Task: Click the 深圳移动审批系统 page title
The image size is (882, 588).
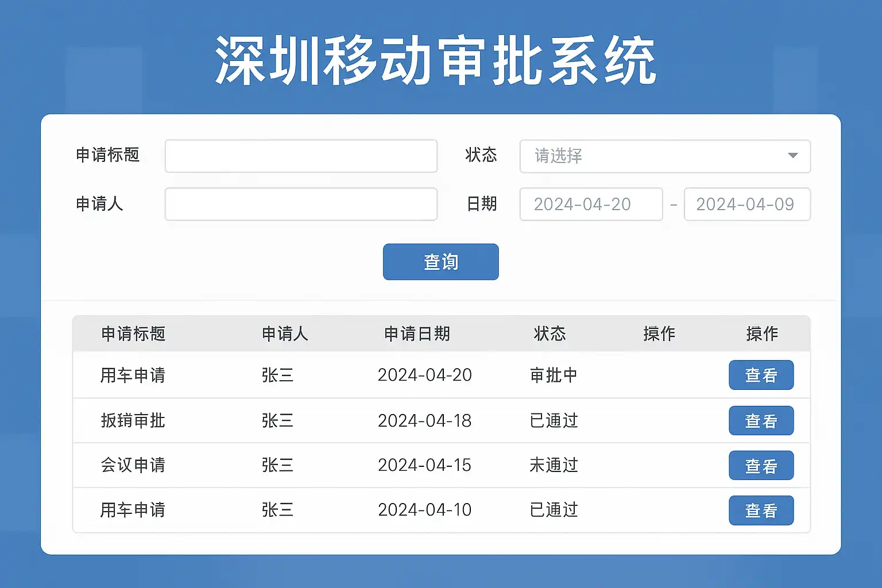Action: [436, 61]
